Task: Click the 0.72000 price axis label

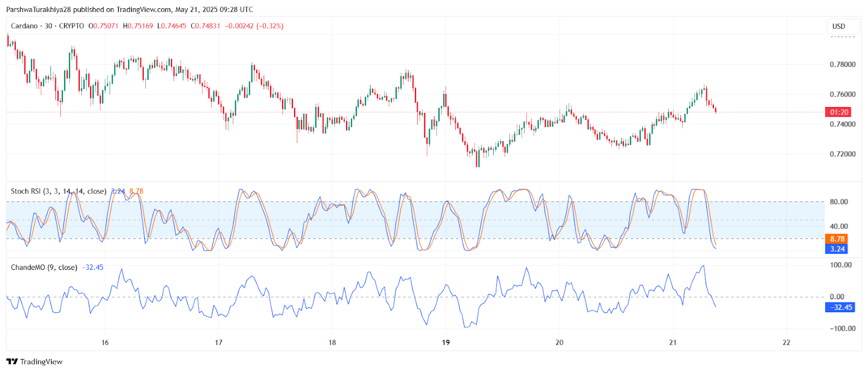Action: [843, 154]
